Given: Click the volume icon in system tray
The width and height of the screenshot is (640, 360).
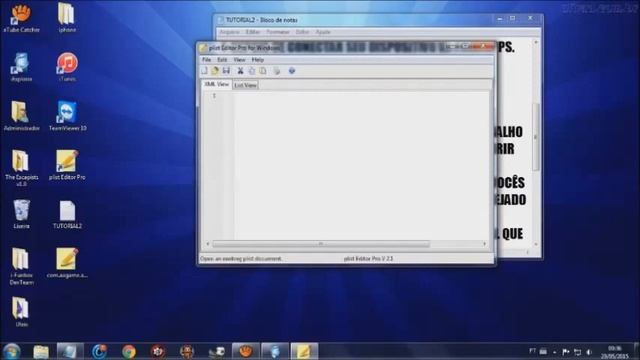Looking at the screenshot, I should (x=589, y=352).
